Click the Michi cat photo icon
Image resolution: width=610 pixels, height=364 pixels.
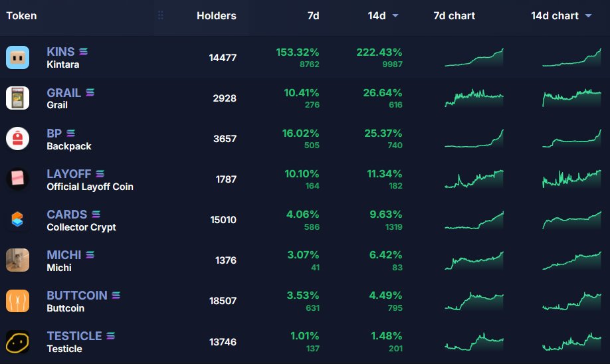(17, 260)
